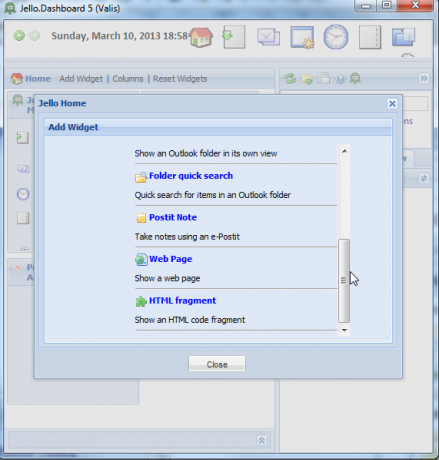Image resolution: width=439 pixels, height=460 pixels.
Task: Expand the right panel double chevron
Action: [424, 78]
